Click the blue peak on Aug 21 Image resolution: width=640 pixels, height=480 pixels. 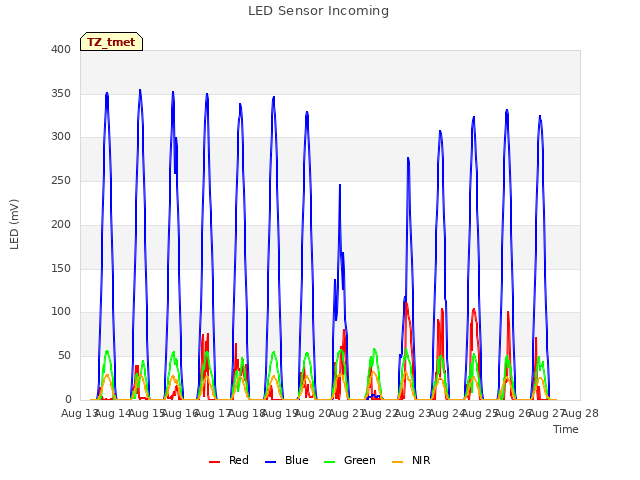(340, 185)
